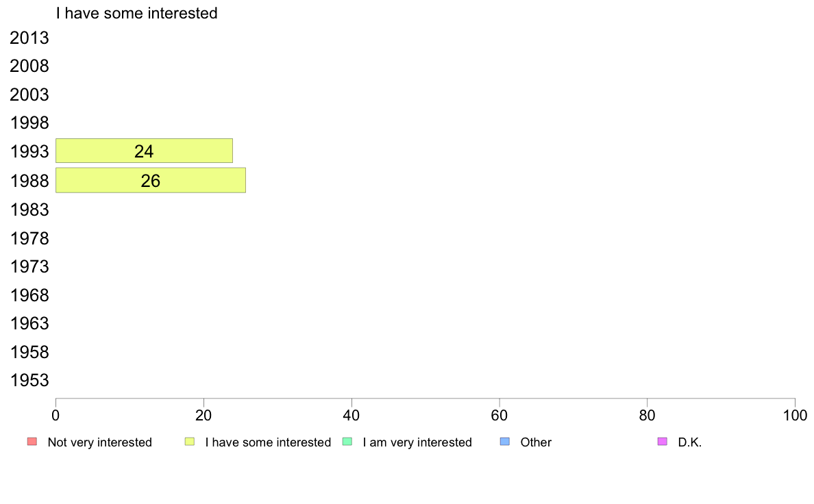Click the D.K. legend text
814x504 pixels.
[690, 442]
